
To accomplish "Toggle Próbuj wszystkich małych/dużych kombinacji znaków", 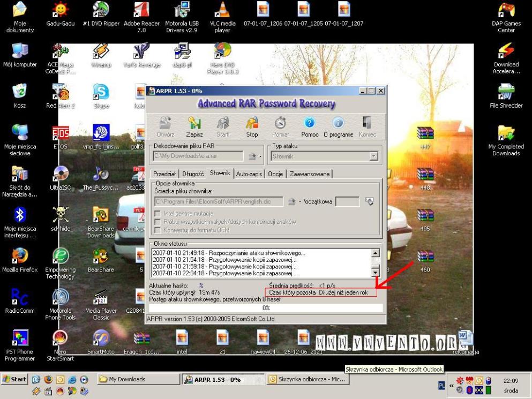I will (x=158, y=222).
